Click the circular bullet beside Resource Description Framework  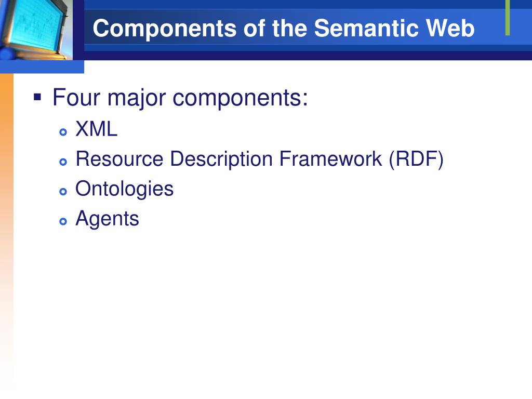[x=63, y=162]
